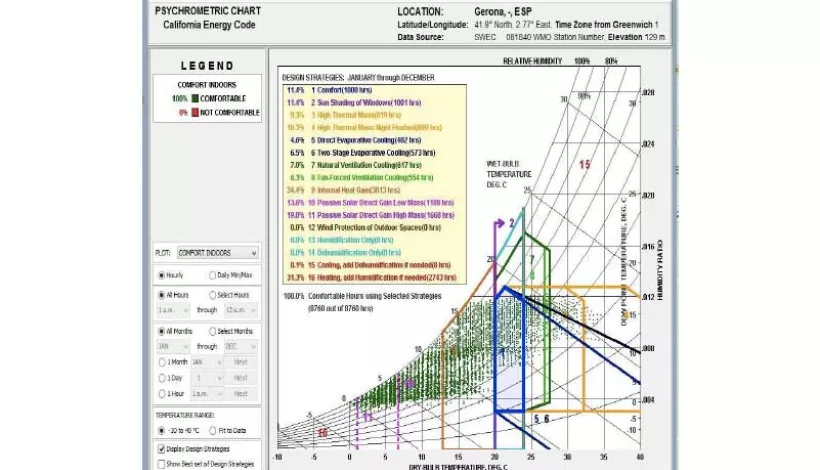Viewport: 820px width, 470px height.
Task: Select the 1 Hour radio button
Action: [x=162, y=393]
